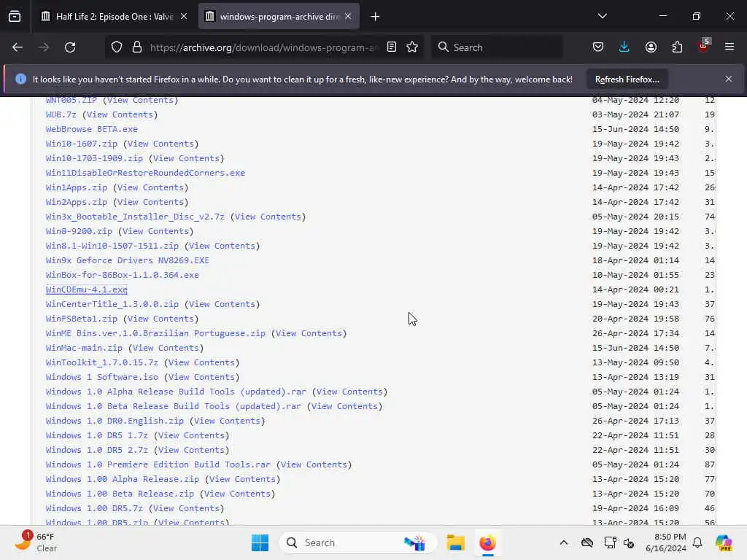Download Windows 1.0 Beta Release Build Tools rar
The height and width of the screenshot is (560, 747).
[174, 407]
